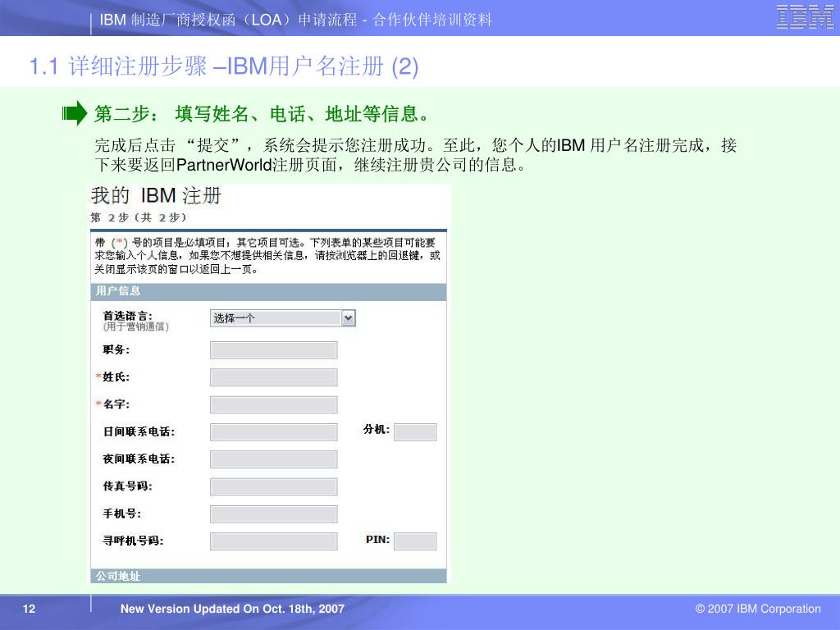Click into the 姓氏 text field
Image resolution: width=840 pixels, height=630 pixels.
click(274, 377)
